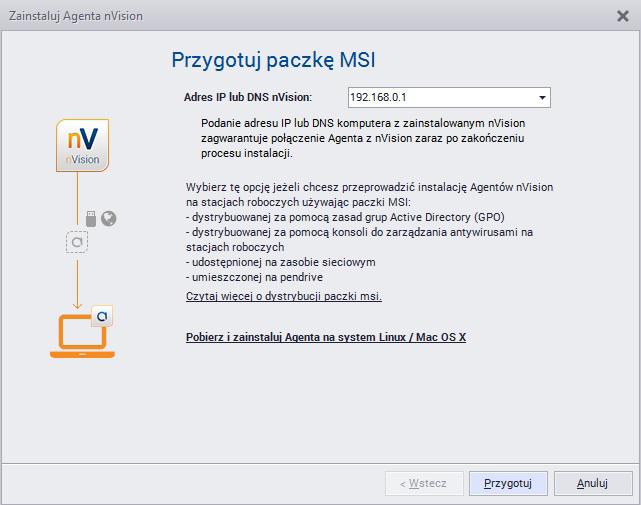Click the Wstecz back button

pyautogui.click(x=424, y=483)
